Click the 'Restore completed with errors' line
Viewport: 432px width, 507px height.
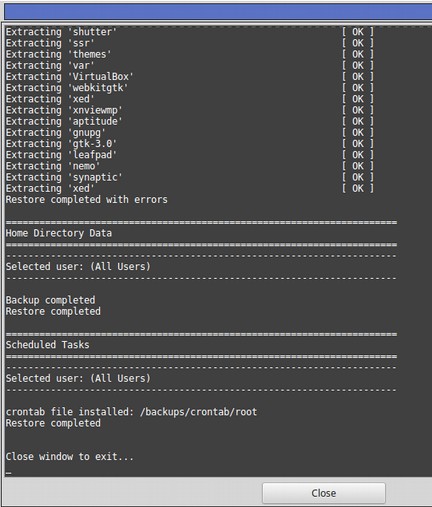coord(87,200)
